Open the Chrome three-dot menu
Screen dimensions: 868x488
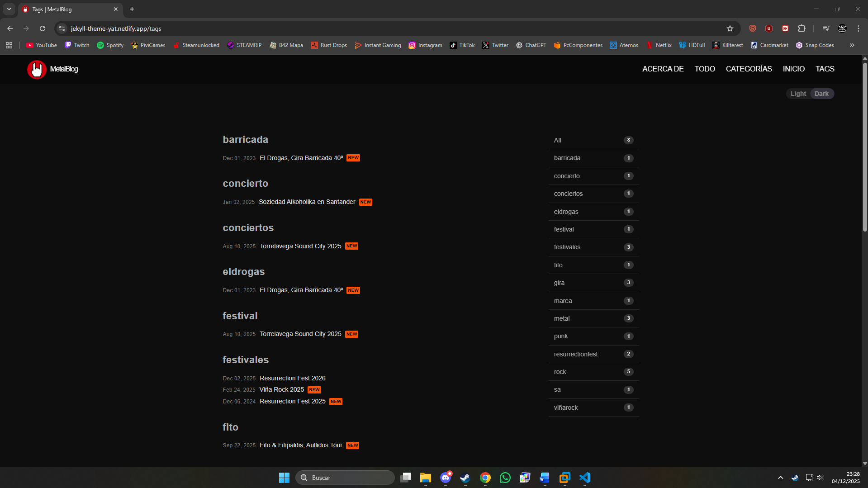(x=858, y=28)
